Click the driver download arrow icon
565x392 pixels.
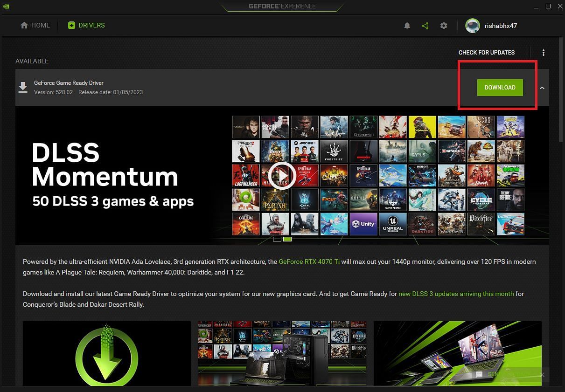pyautogui.click(x=22, y=87)
